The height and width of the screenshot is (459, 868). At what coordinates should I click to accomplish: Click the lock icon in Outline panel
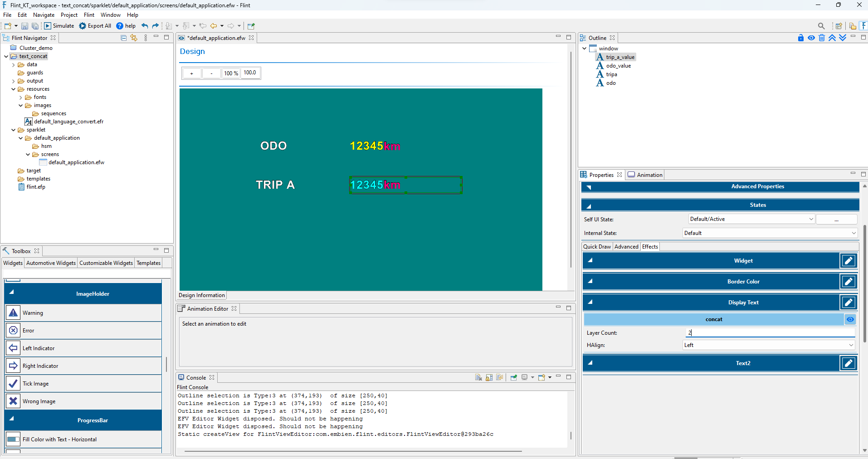[801, 38]
